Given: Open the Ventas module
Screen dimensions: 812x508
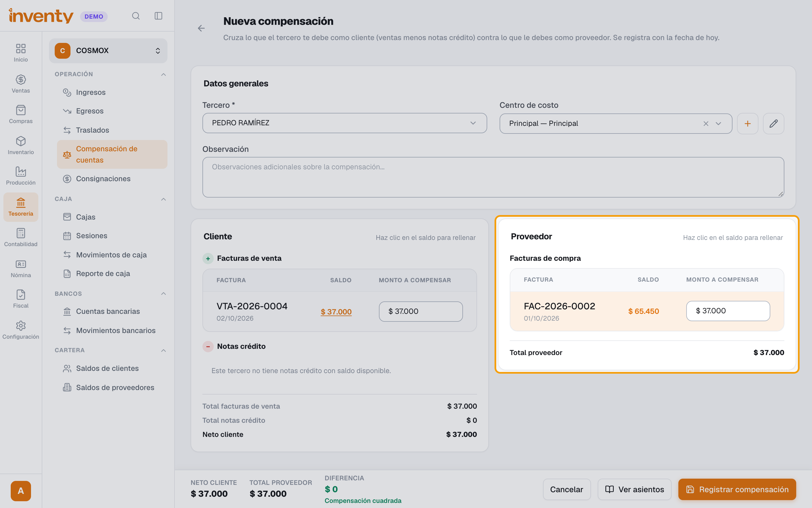Looking at the screenshot, I should (21, 84).
